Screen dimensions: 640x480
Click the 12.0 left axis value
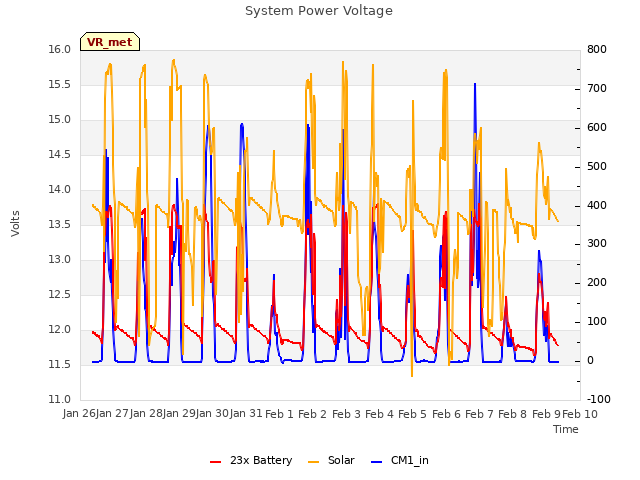pyautogui.click(x=60, y=330)
